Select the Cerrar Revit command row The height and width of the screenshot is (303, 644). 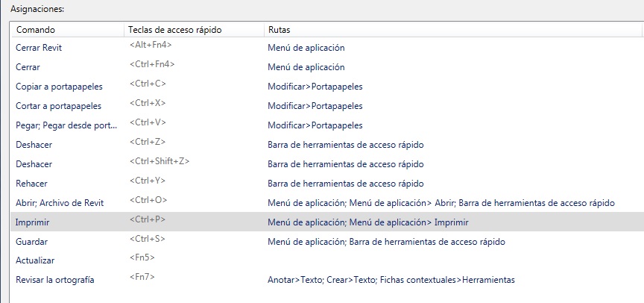point(39,48)
